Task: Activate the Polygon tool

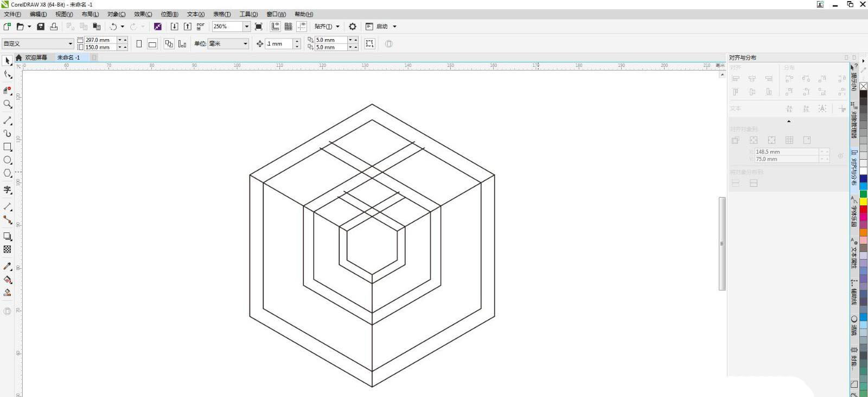Action: click(x=8, y=173)
